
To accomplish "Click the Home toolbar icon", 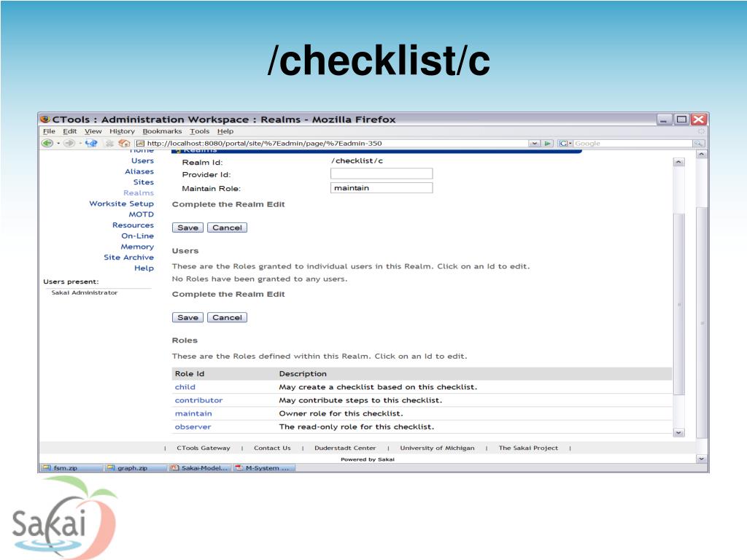I will tap(124, 143).
